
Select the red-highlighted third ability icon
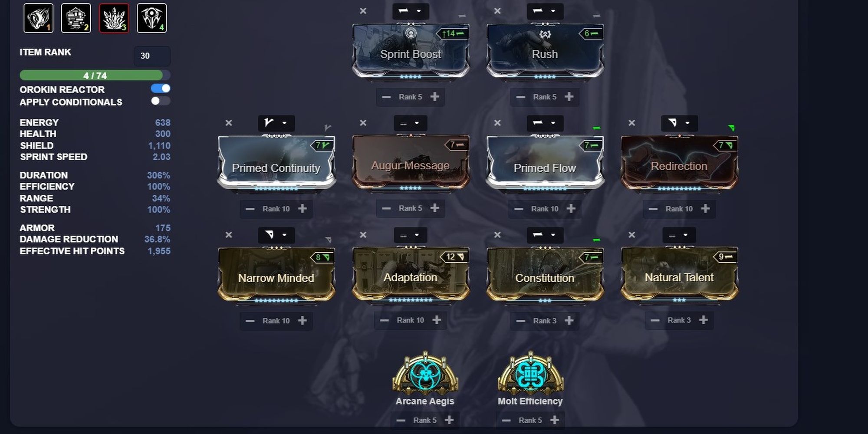(x=114, y=18)
